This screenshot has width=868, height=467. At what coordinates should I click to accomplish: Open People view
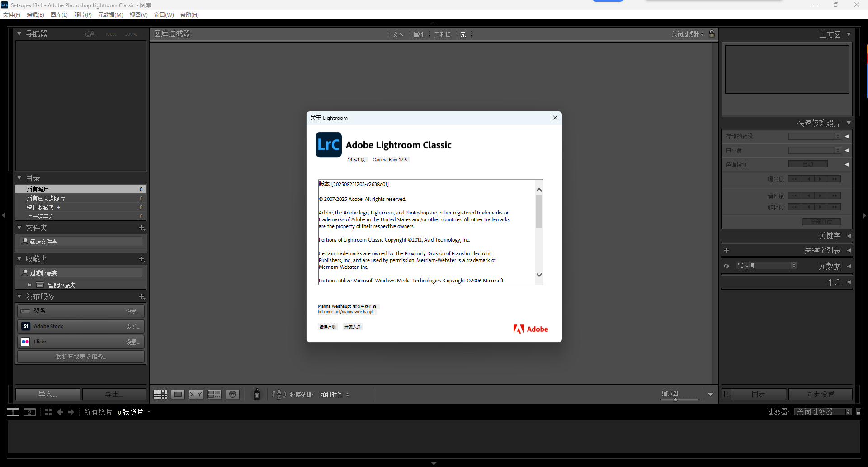[x=233, y=394]
